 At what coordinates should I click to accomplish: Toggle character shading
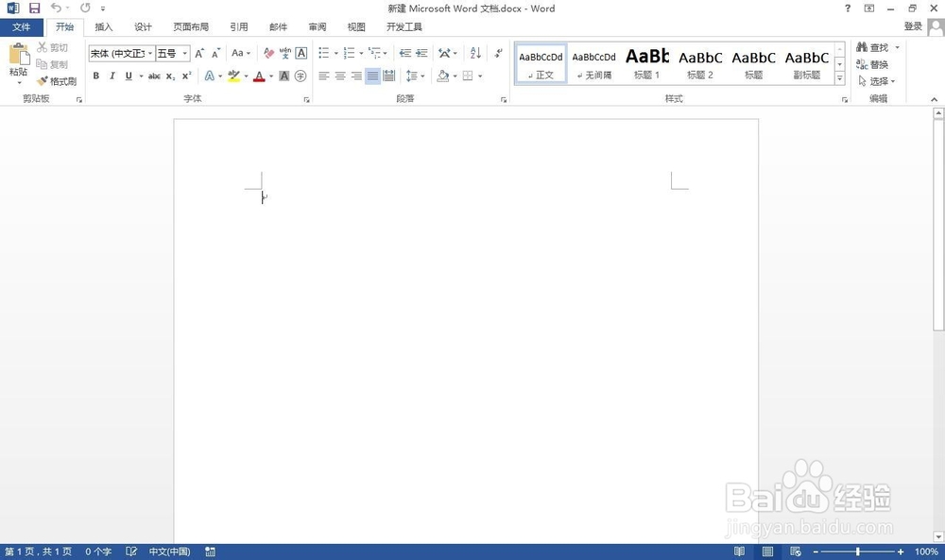[x=283, y=76]
